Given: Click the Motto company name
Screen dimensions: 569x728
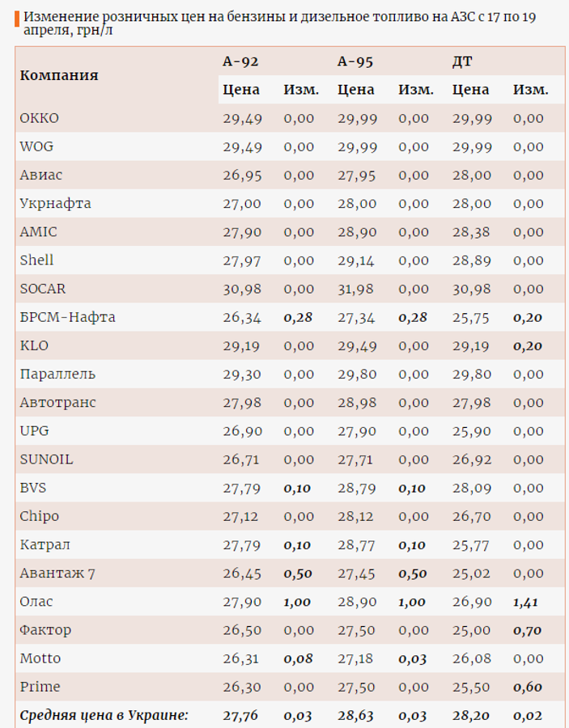Looking at the screenshot, I should click(x=40, y=658).
